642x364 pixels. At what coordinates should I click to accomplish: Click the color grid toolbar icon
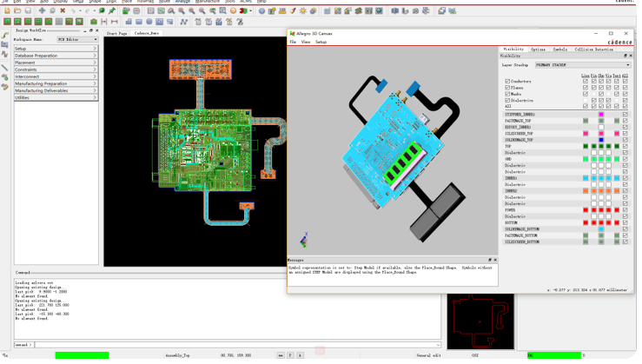pos(338,11)
